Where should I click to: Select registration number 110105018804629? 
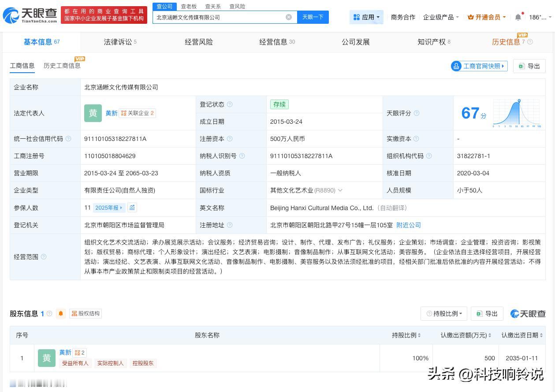pos(110,156)
